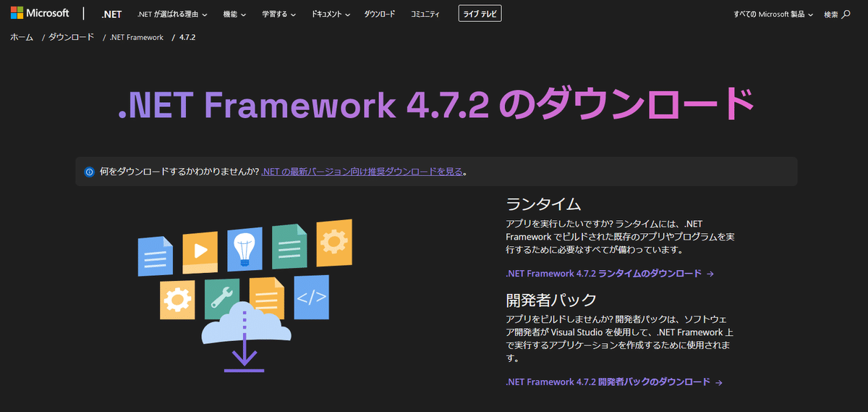Open the すべての Microsoft 製品 dropdown
This screenshot has height=412, width=868.
(x=773, y=14)
